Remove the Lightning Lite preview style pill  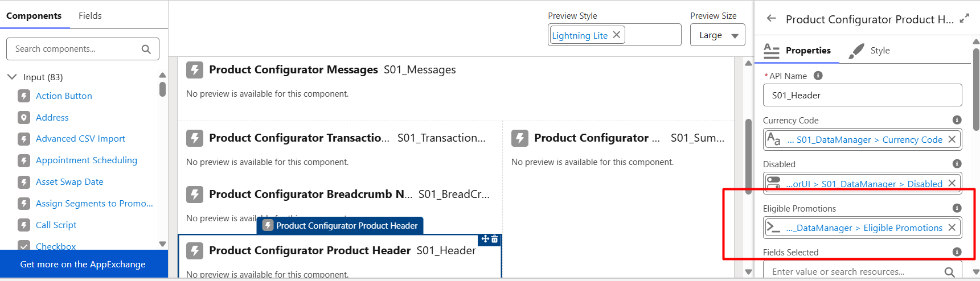click(x=617, y=35)
